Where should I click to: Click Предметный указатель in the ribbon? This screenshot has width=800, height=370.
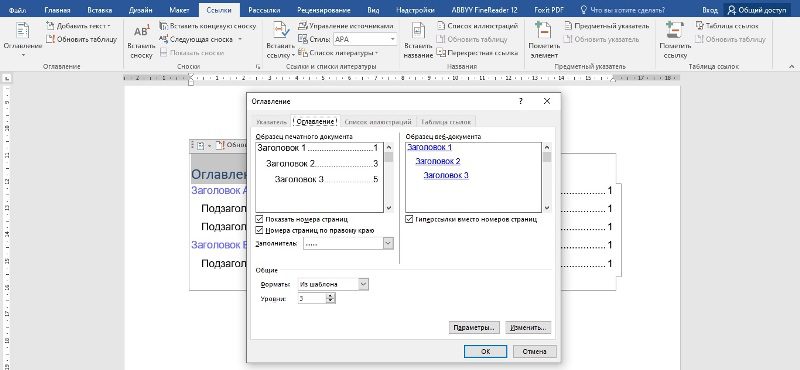[x=607, y=26]
